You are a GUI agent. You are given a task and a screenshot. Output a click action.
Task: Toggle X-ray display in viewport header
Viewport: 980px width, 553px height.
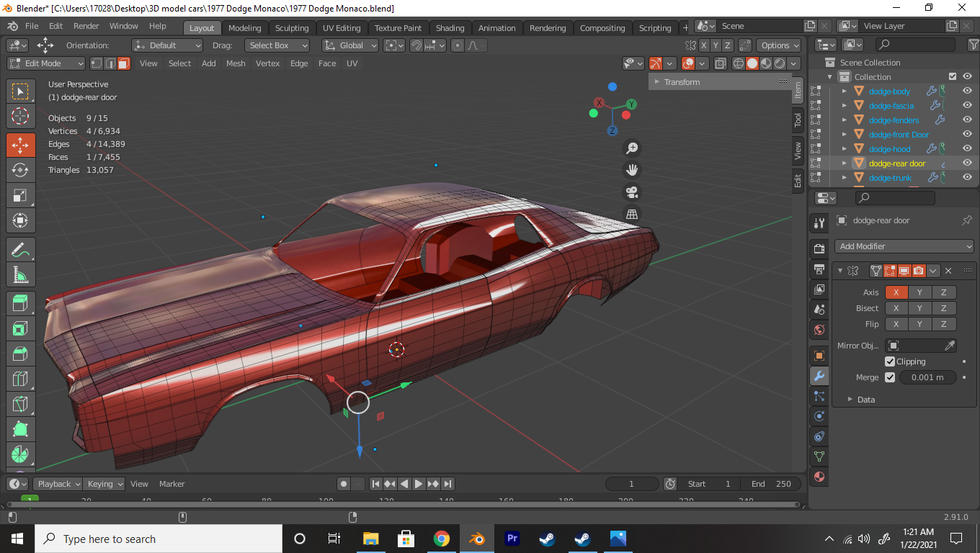point(721,63)
